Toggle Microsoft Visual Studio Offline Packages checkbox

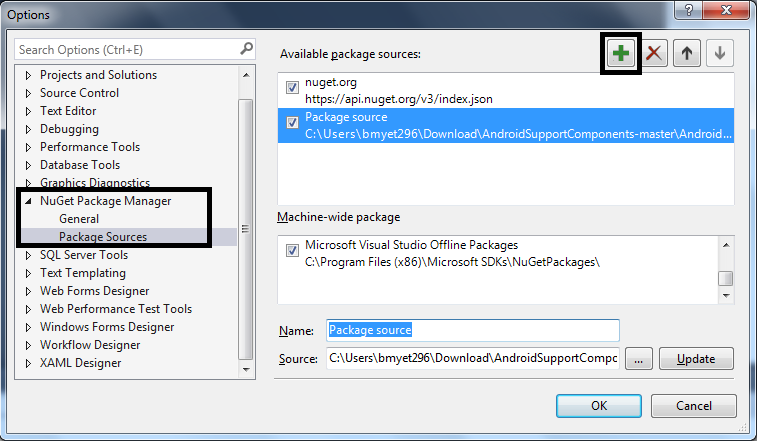pyautogui.click(x=292, y=250)
